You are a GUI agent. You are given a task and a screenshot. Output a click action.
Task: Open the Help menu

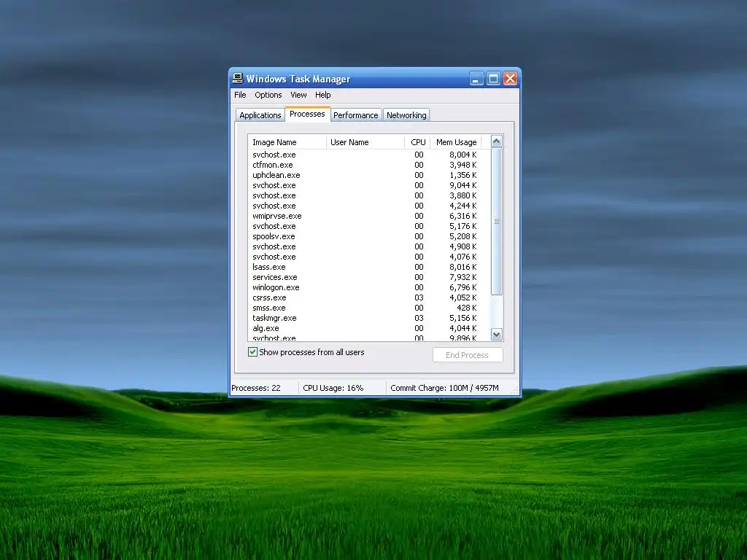(323, 95)
